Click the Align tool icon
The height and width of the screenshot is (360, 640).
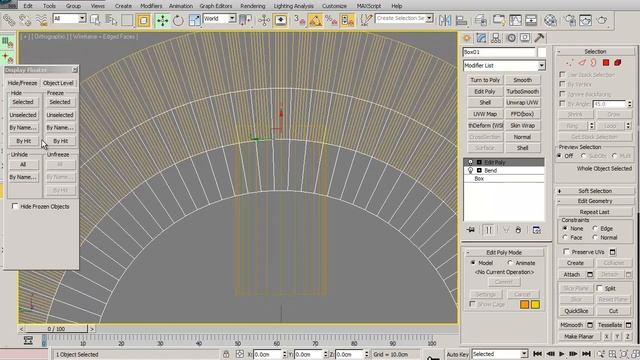coord(461,20)
